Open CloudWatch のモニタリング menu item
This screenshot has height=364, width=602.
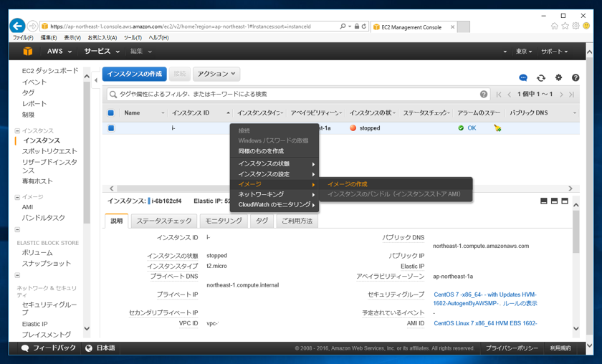coord(274,205)
